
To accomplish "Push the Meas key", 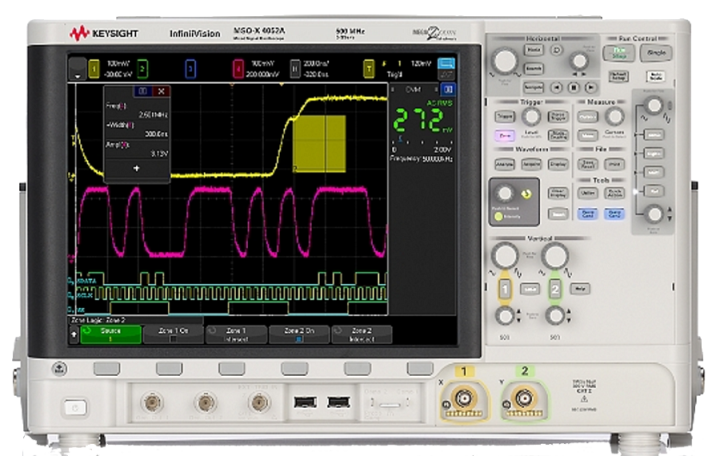I will coord(588,135).
